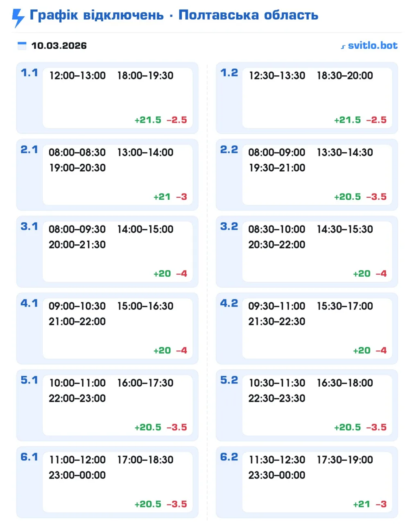Click the green +21 value in queue 6.2
414x532 pixels.
pos(362,504)
